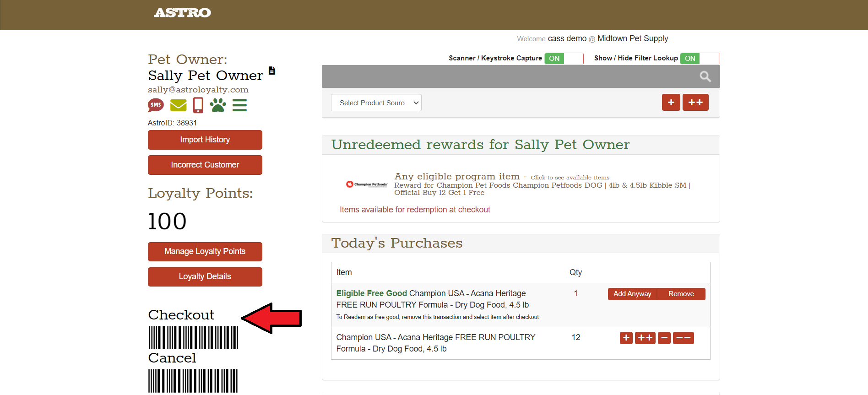The width and height of the screenshot is (868, 395).
Task: Click Add Anyway for eligible free good
Action: point(632,294)
